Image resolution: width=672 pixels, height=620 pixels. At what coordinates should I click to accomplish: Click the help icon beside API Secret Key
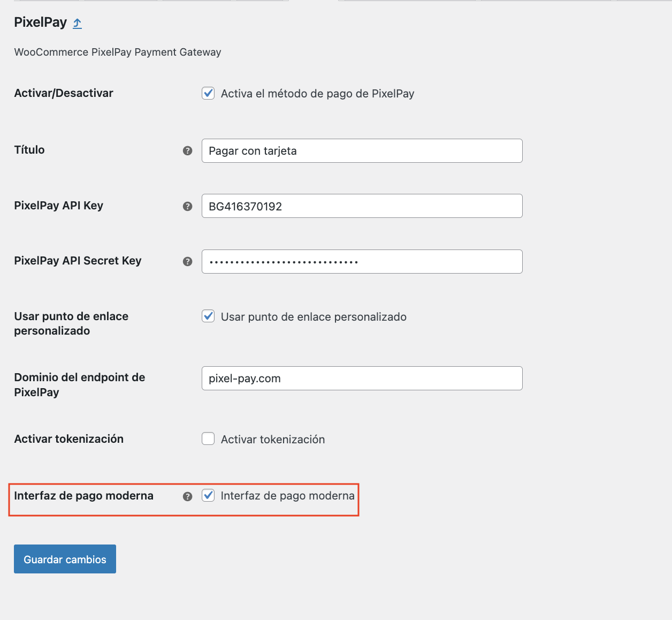coord(187,261)
